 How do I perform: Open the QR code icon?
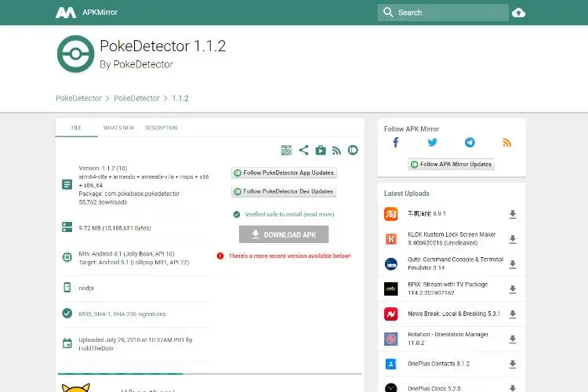[x=286, y=150]
